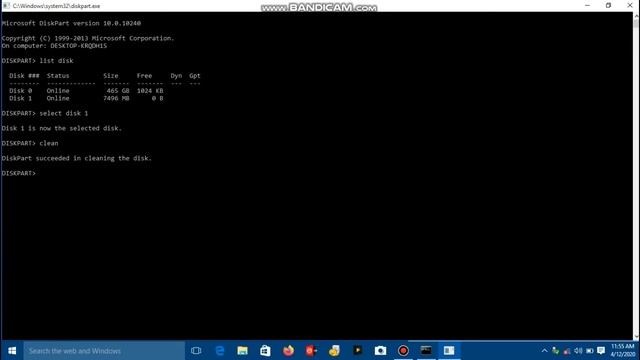Click 'Disk 1 is now the selected disk.' line
The width and height of the screenshot is (640, 360).
[62, 128]
